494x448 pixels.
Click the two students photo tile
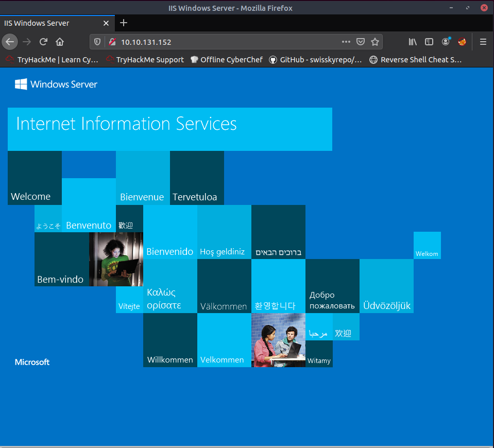coord(279,340)
